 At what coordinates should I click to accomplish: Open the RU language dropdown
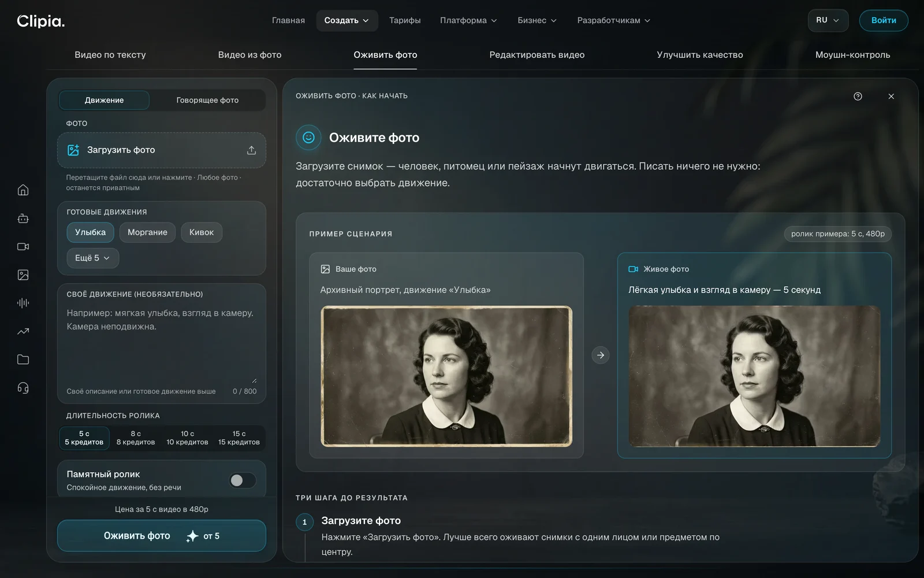tap(828, 20)
